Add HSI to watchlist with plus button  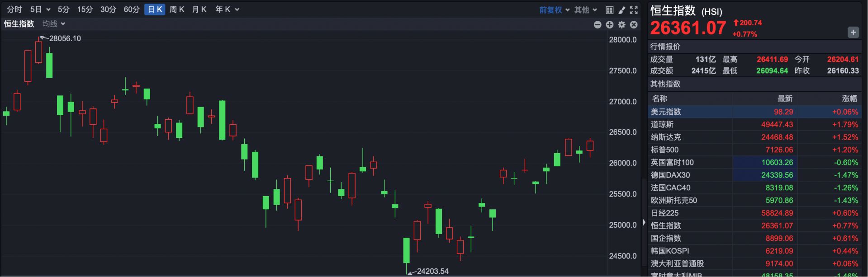[x=853, y=33]
